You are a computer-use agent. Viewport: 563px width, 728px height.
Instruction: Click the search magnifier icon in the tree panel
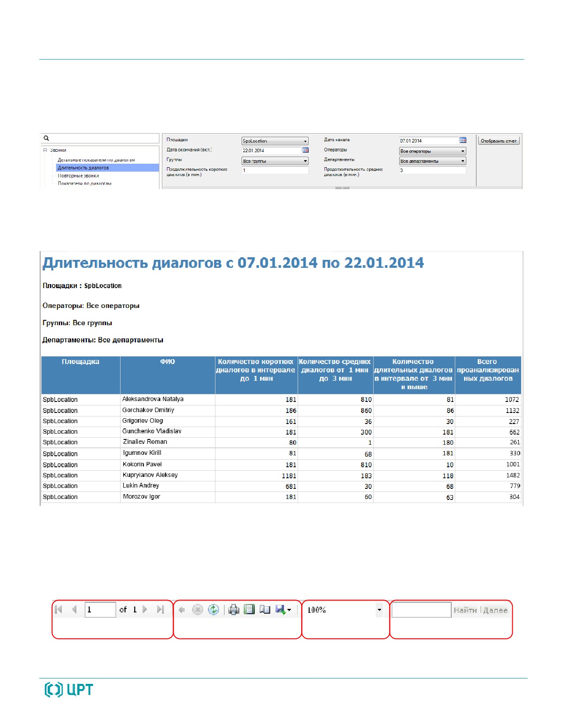(46, 138)
